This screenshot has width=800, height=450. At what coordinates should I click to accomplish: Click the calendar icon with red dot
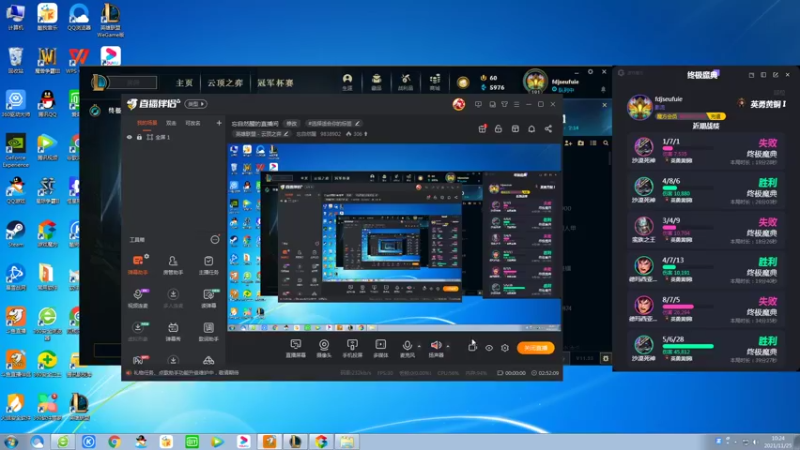tap(482, 129)
